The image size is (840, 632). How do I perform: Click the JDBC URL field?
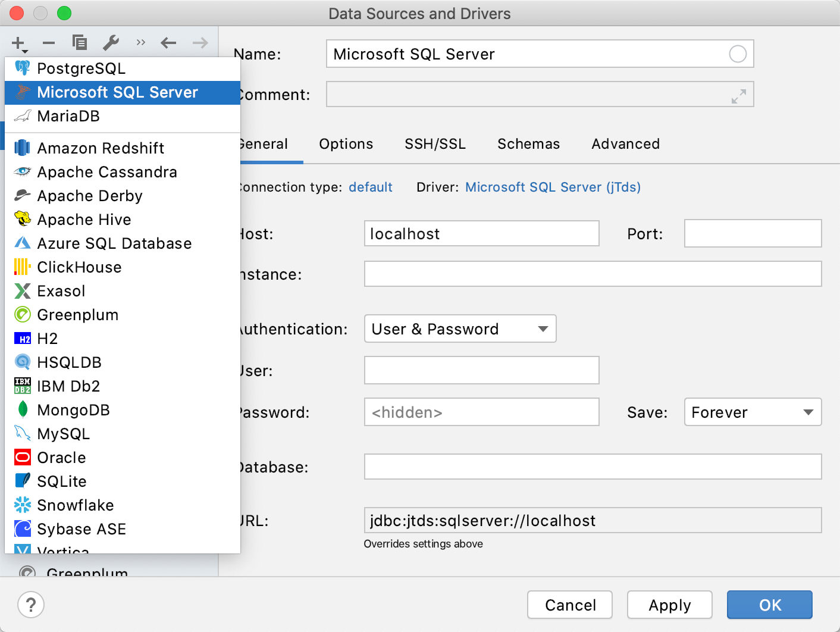[x=593, y=520]
